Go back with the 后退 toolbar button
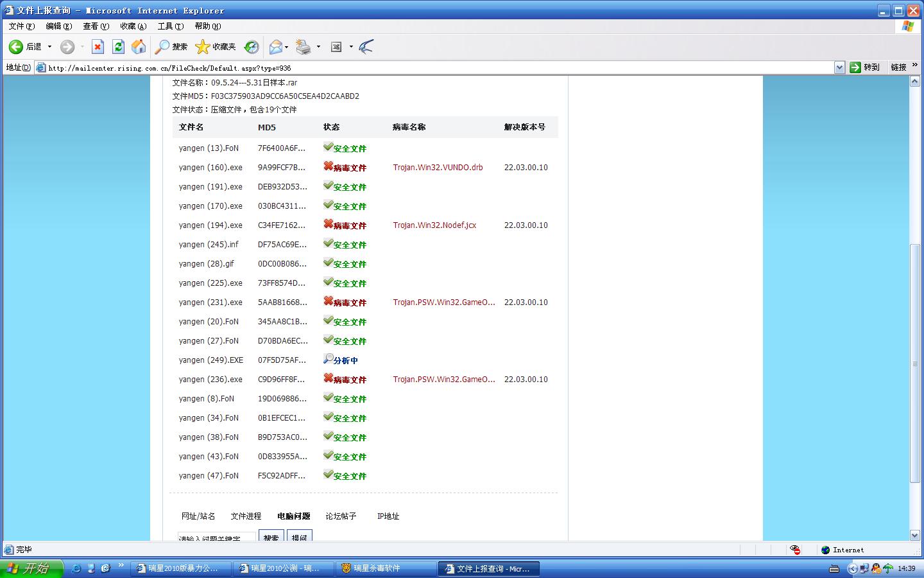The height and width of the screenshot is (578, 924). (25, 47)
